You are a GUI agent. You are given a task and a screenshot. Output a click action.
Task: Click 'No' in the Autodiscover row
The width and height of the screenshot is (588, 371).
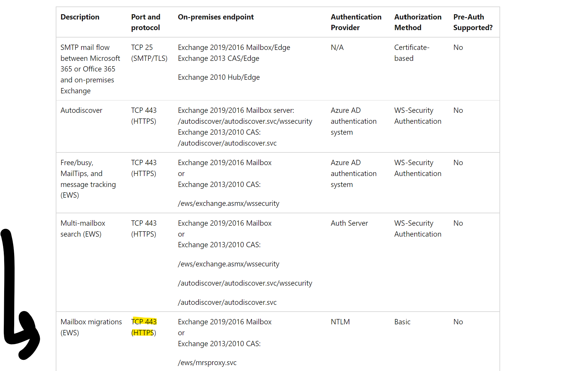[458, 110]
